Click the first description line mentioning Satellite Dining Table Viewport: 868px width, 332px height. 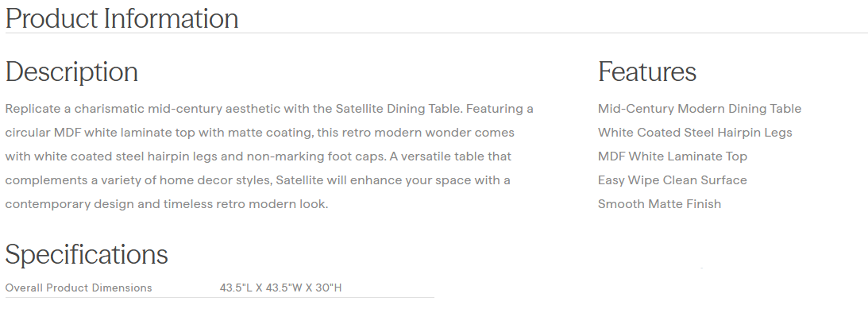(x=268, y=109)
